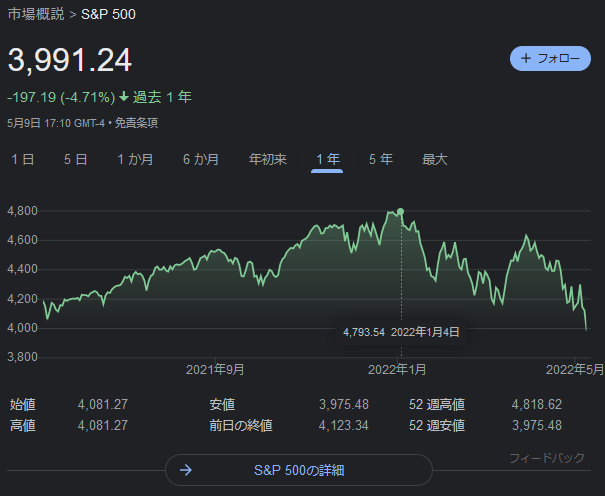Click the chart data point marker at peak

(401, 211)
